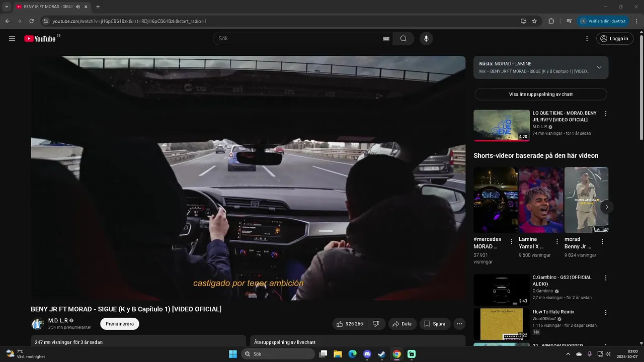Screen dimensions: 644x362
Task: Open options for Lamine Yamal short
Action: pos(557,242)
